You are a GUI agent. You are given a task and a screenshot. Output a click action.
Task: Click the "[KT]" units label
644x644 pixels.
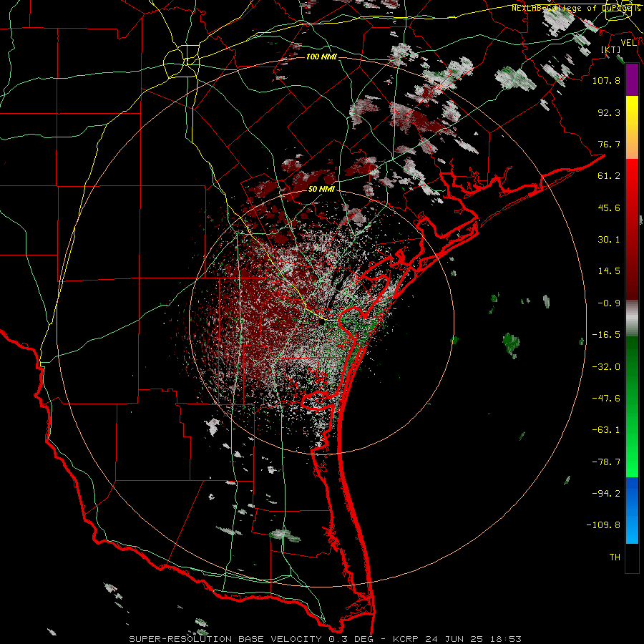click(x=611, y=49)
